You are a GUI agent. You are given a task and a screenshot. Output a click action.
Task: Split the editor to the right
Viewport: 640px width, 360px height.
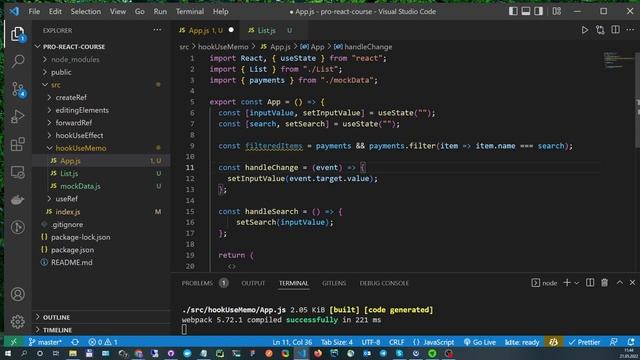click(615, 30)
